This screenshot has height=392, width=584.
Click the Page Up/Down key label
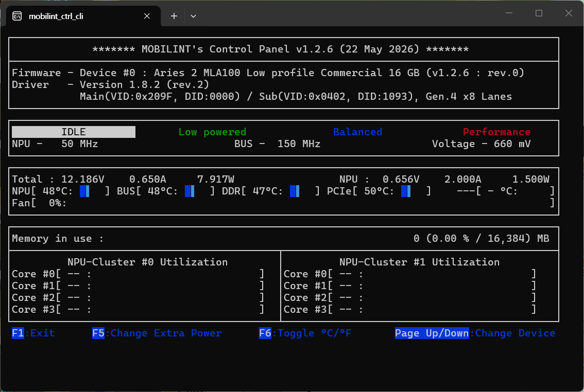pos(432,333)
